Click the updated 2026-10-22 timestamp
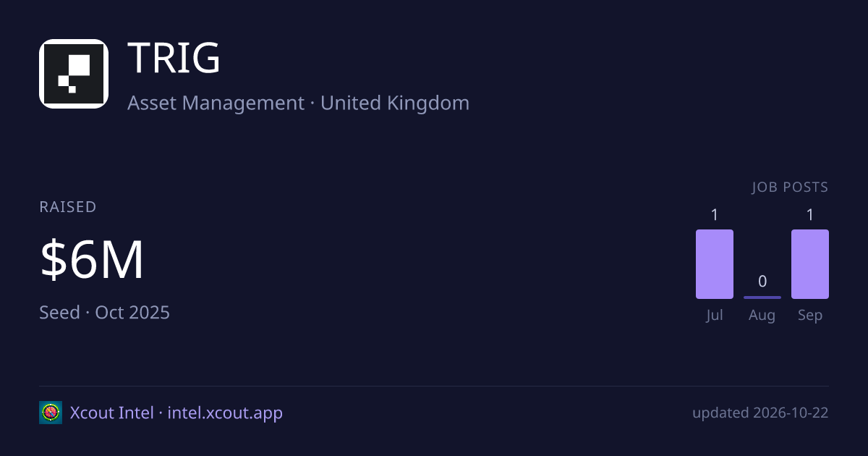The height and width of the screenshot is (456, 868). 760,413
